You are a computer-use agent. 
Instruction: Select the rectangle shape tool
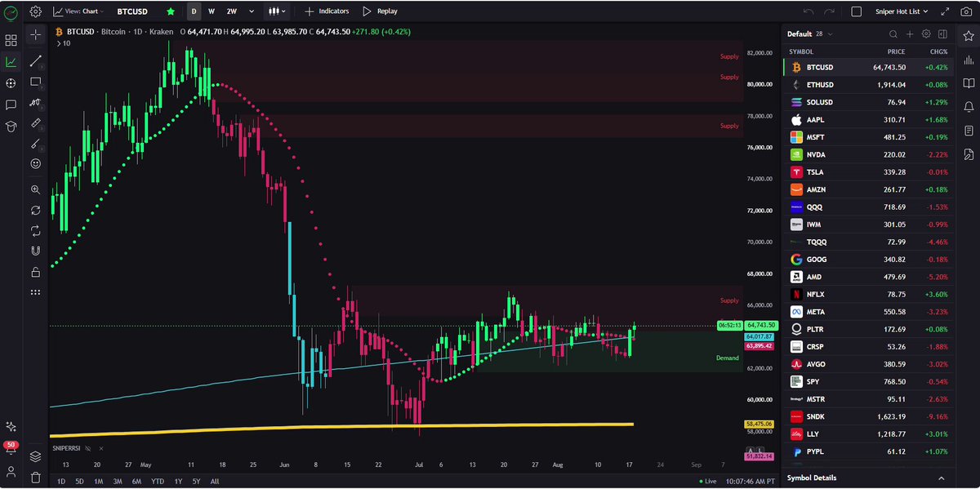[x=35, y=82]
